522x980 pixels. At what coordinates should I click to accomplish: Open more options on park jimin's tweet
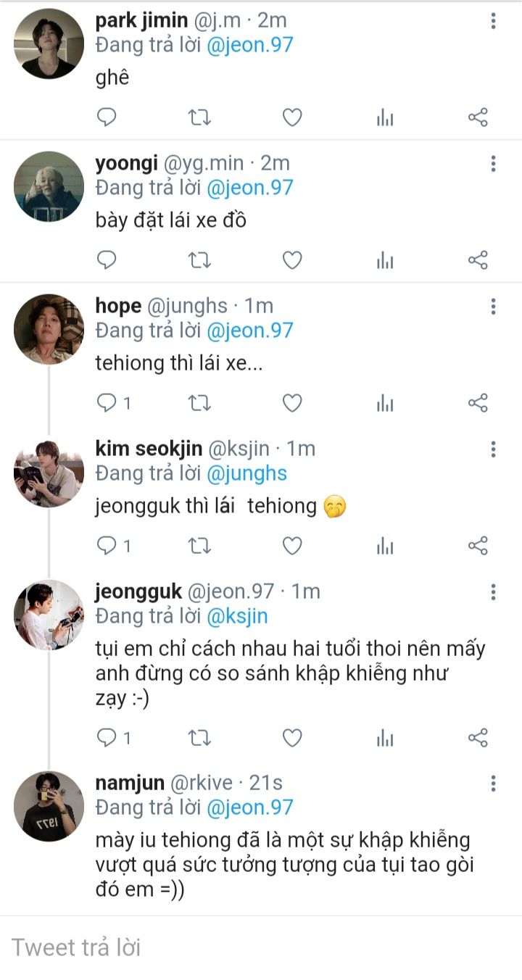tap(493, 21)
